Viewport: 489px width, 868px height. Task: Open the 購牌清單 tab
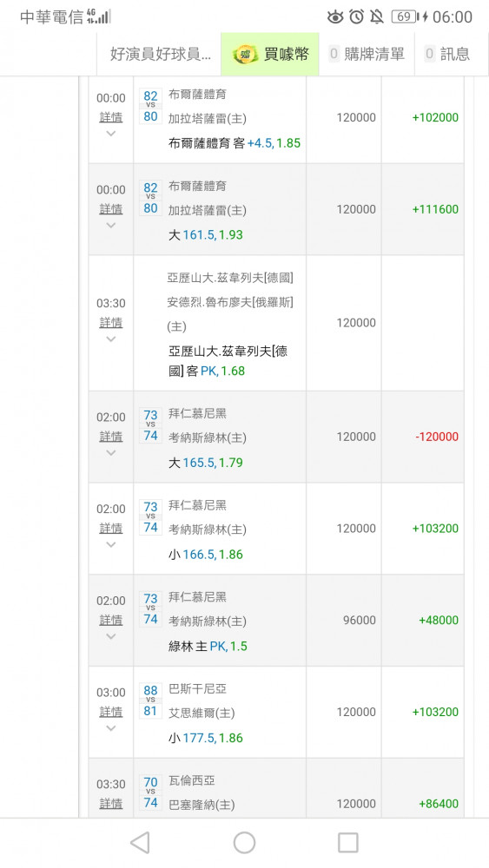pyautogui.click(x=367, y=54)
